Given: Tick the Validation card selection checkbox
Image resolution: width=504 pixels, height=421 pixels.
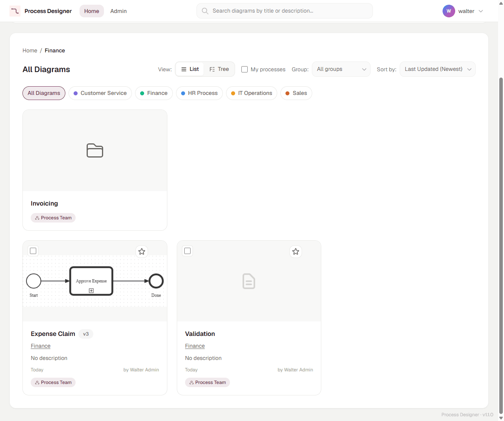Looking at the screenshot, I should coord(187,251).
